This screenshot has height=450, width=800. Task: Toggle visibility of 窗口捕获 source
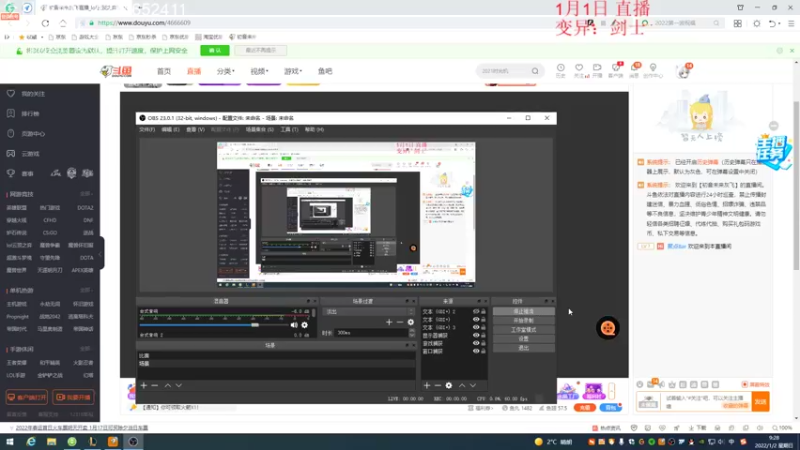tap(476, 351)
